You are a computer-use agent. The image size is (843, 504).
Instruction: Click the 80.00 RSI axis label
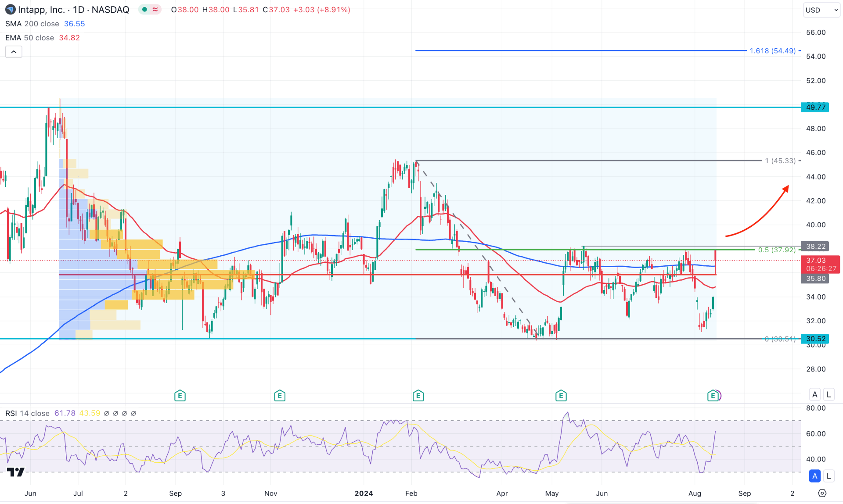tap(816, 408)
